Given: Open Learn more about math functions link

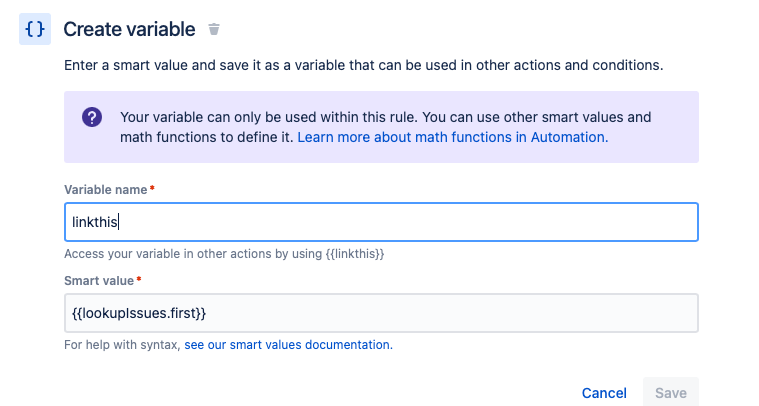Looking at the screenshot, I should point(452,136).
